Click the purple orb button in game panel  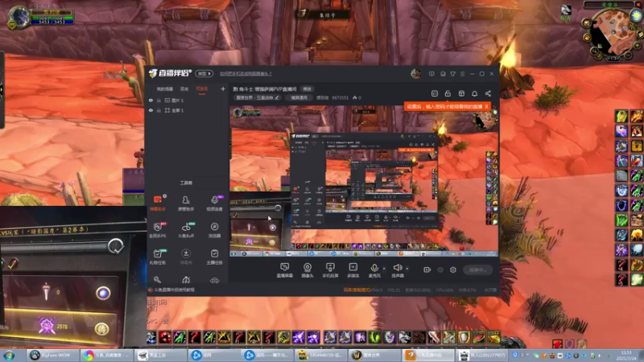103,293
